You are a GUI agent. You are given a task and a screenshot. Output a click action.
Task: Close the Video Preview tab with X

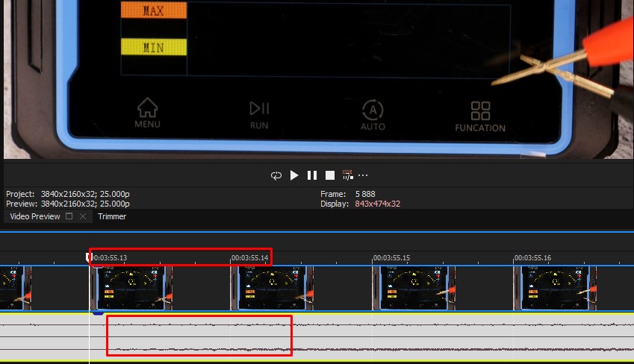83,216
